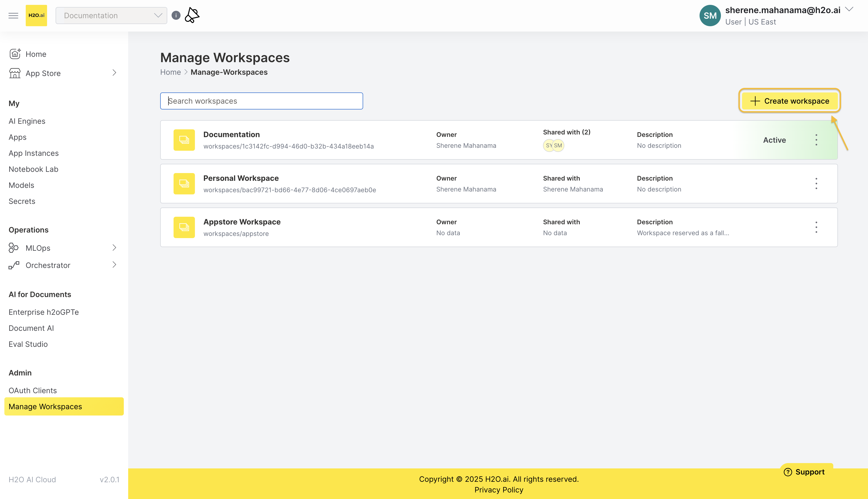Open the Appstore Workspace three-dot menu
This screenshot has width=868, height=499.
point(816,227)
